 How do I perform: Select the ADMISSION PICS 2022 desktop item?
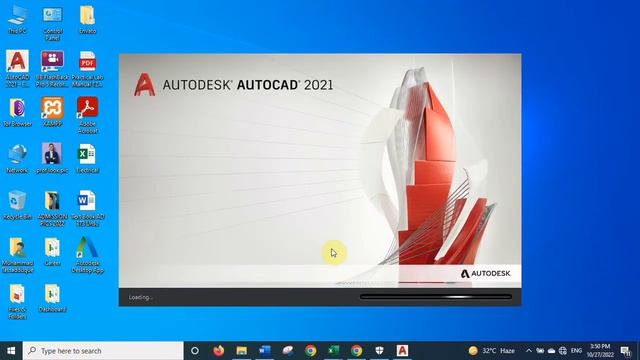point(53,208)
